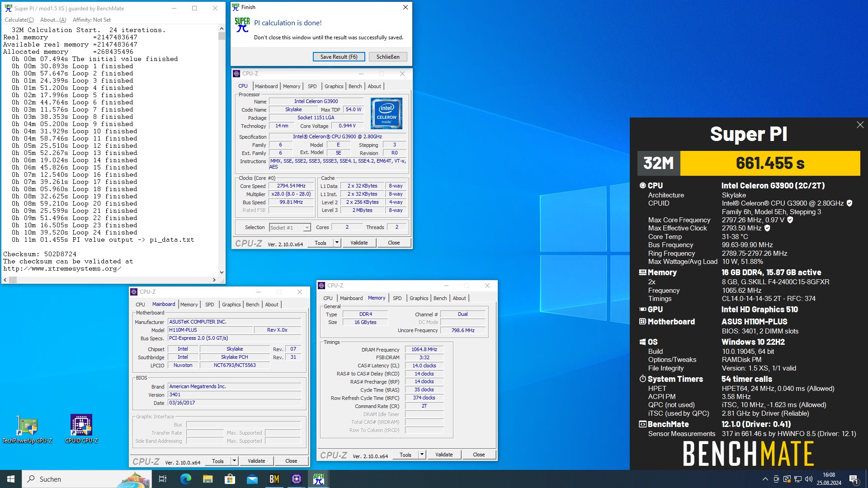The width and height of the screenshot is (868, 488).
Task: Expand Tools dropdown arrow in CPU window
Action: [x=337, y=243]
